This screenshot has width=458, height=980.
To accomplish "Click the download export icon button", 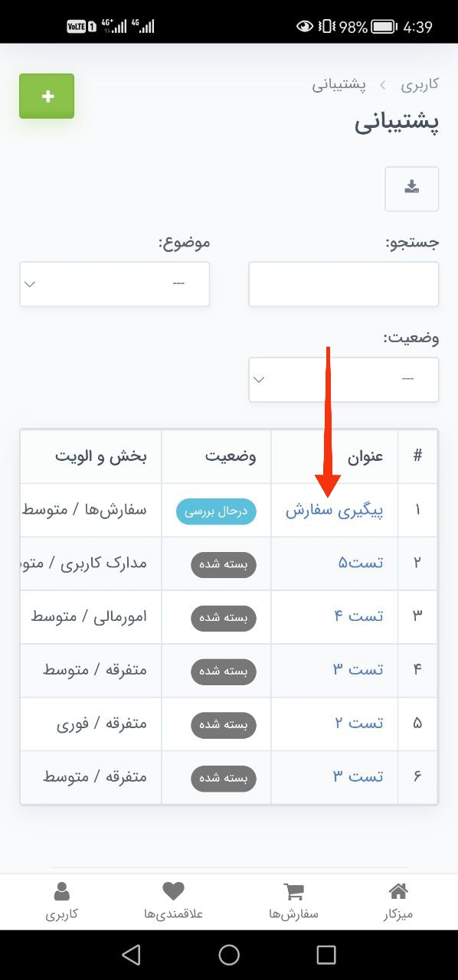I will click(412, 188).
